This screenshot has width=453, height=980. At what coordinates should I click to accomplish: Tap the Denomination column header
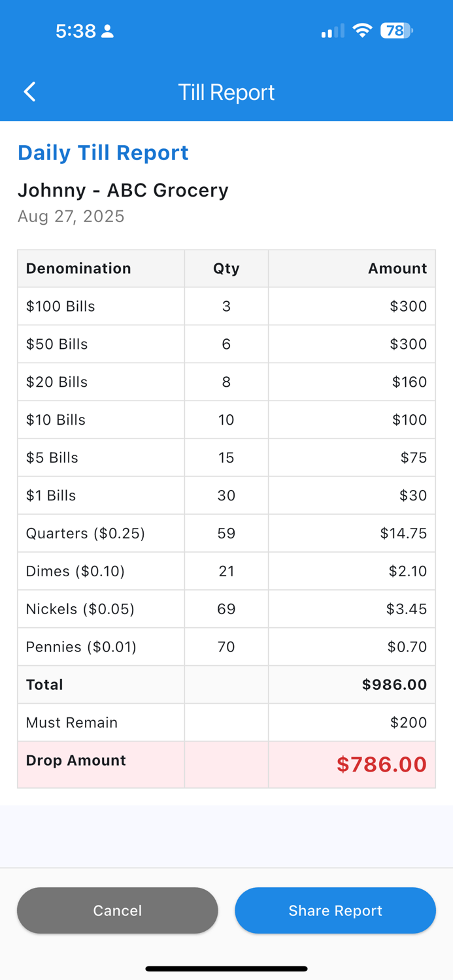click(x=78, y=269)
